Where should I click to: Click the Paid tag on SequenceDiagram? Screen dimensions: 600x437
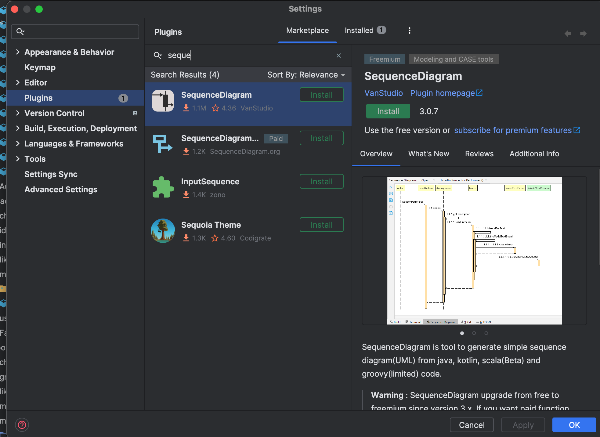coord(276,139)
